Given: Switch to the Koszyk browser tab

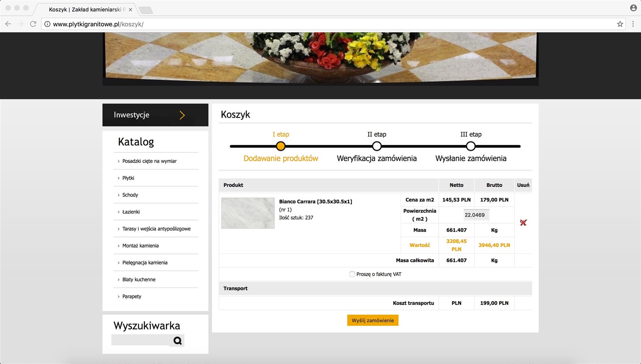Looking at the screenshot, I should tap(85, 9).
